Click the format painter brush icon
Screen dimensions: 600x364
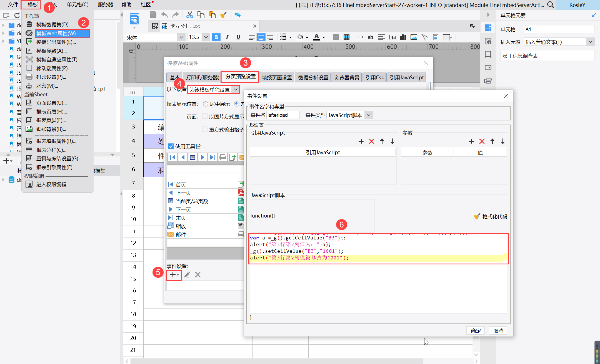coord(223,15)
